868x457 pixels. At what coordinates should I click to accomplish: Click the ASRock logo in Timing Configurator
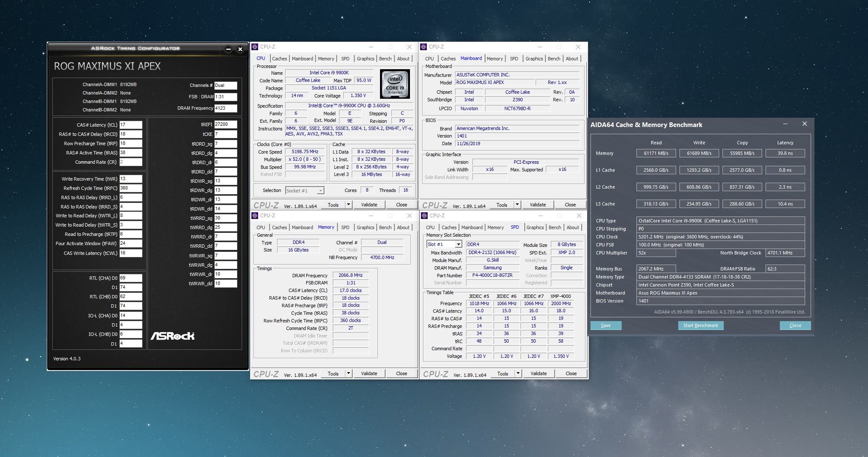[173, 336]
